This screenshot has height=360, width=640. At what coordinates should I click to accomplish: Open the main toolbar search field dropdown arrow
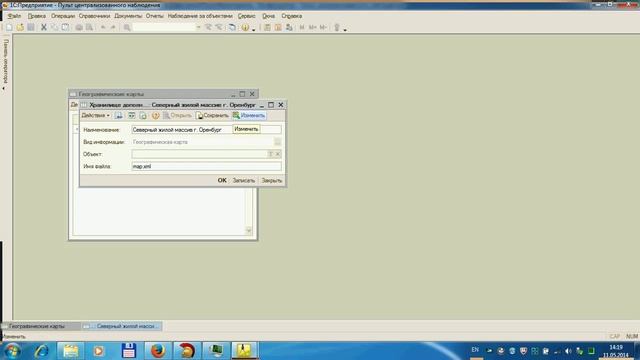[198, 27]
